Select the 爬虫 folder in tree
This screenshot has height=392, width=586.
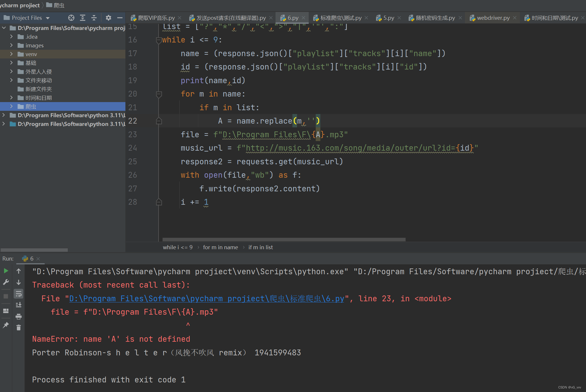pos(31,107)
